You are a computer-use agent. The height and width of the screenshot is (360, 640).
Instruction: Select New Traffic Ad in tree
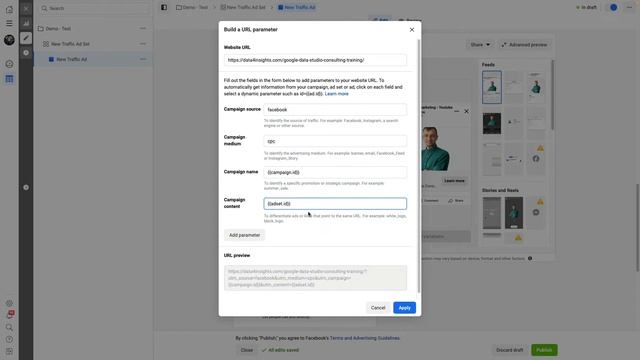pos(72,59)
